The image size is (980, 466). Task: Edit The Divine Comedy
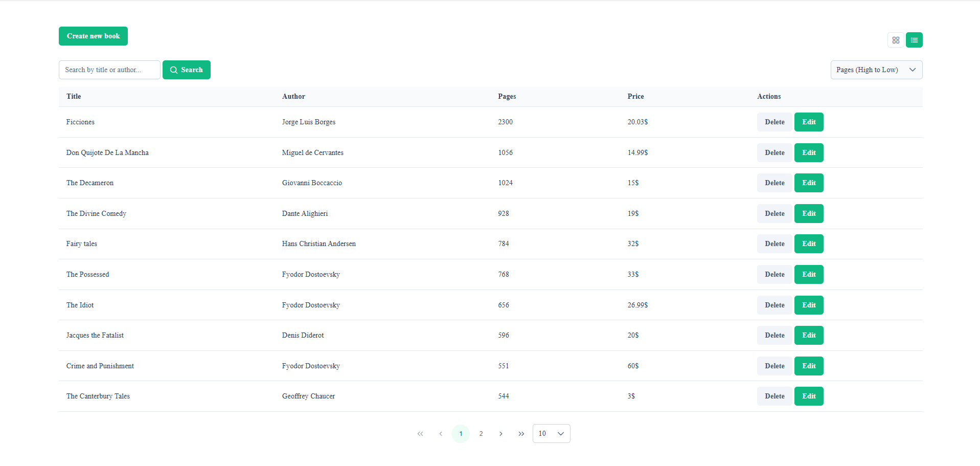[809, 214]
